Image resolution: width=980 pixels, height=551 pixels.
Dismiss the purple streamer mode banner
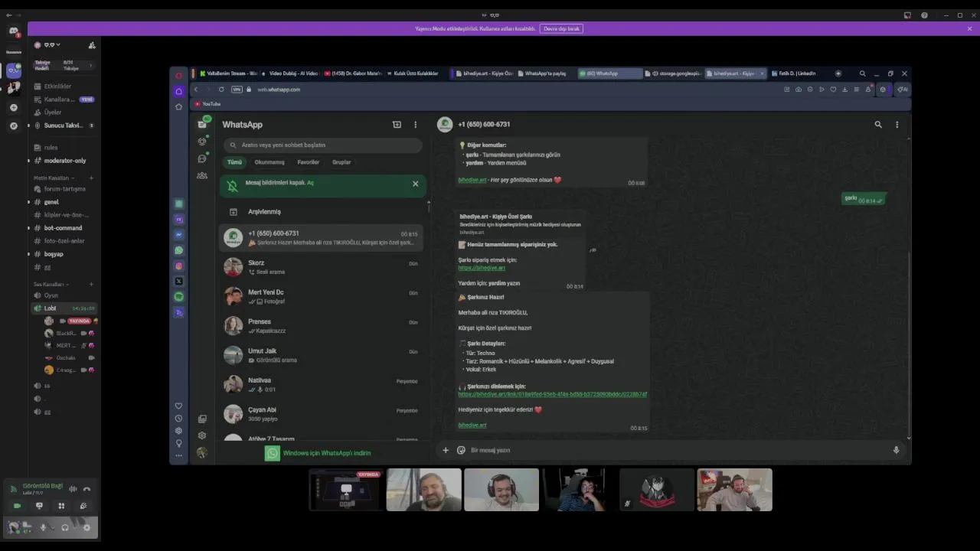(x=969, y=28)
